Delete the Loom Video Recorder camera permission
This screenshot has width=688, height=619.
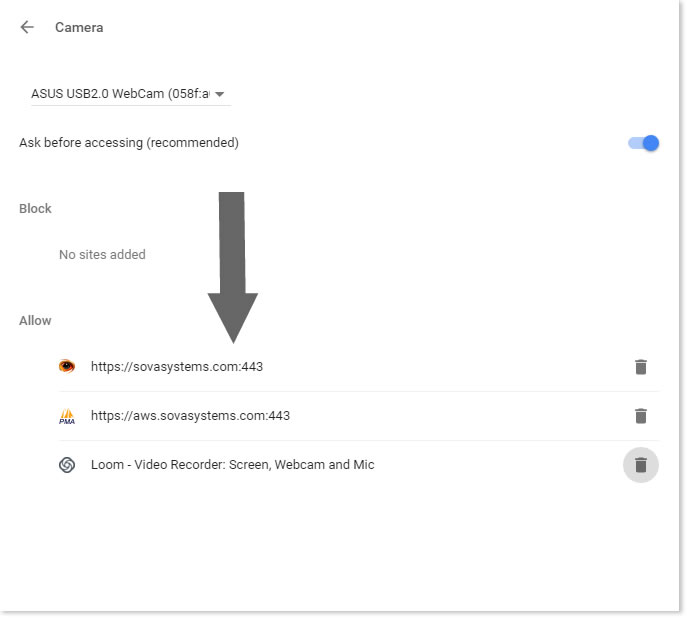(641, 465)
